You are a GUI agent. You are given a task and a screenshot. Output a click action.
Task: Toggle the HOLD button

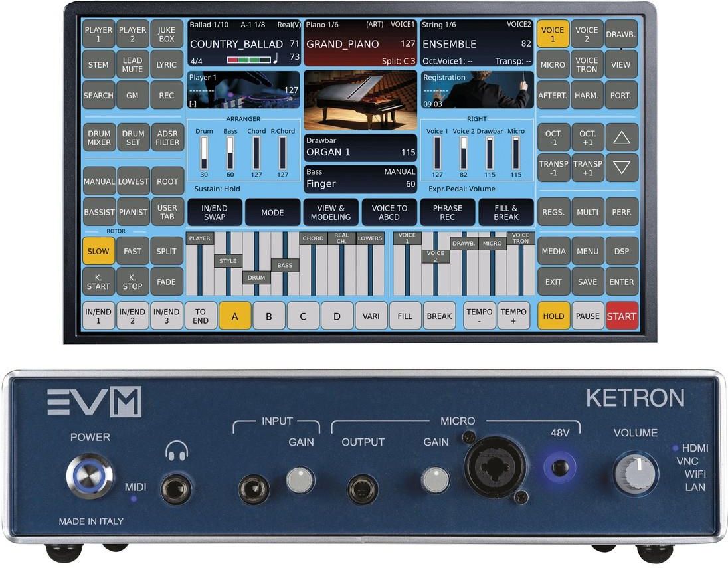[x=553, y=316]
